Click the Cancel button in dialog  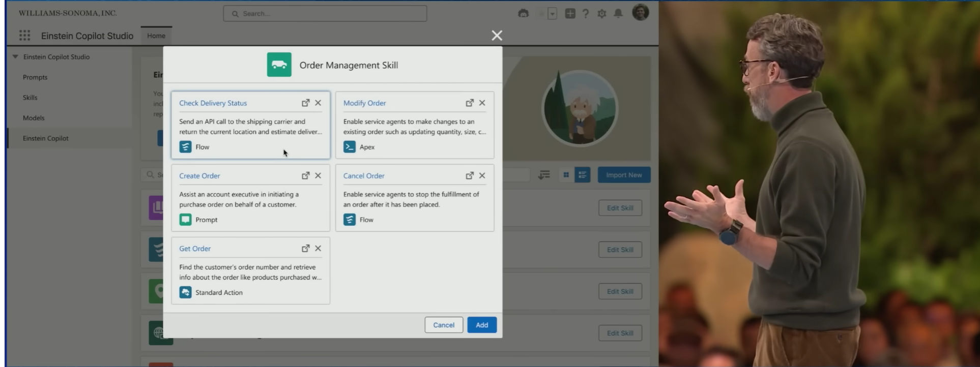click(x=444, y=325)
